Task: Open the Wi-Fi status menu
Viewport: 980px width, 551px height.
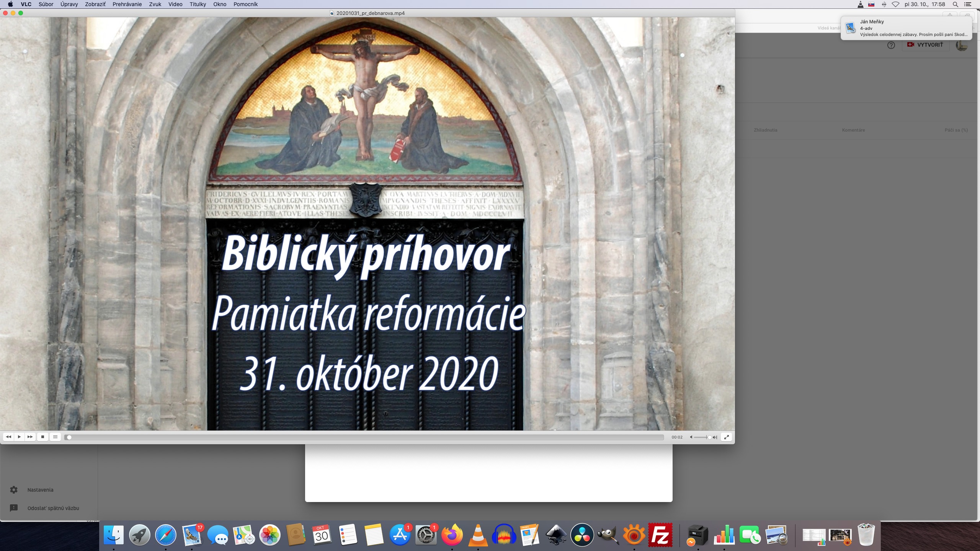Action: [x=895, y=4]
